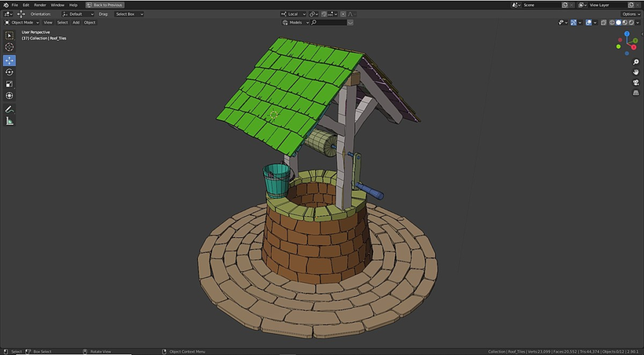Click the mouse Select icon in status bar
644x355 pixels.
pyautogui.click(x=5, y=352)
